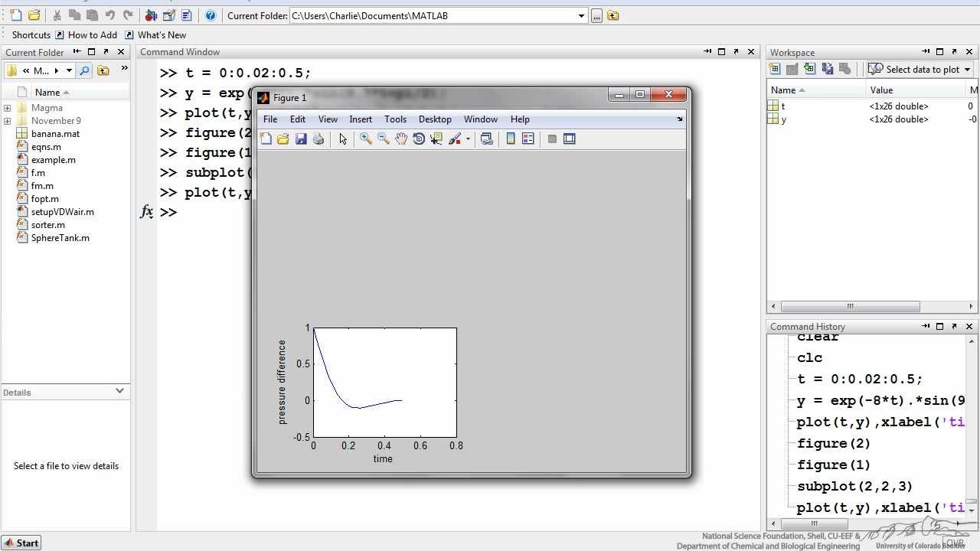
Task: Print the figure with printer icon
Action: pos(318,139)
